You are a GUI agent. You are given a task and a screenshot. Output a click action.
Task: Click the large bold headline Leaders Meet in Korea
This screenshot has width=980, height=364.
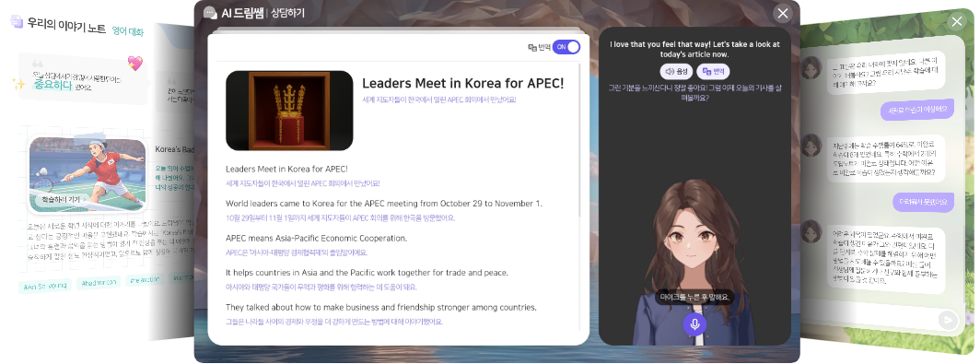463,83
